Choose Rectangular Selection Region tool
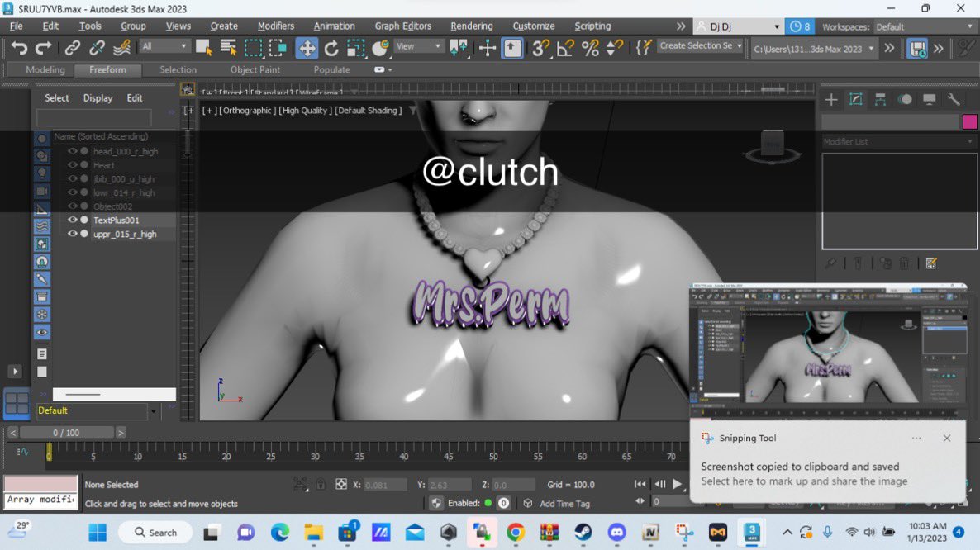 coord(253,48)
